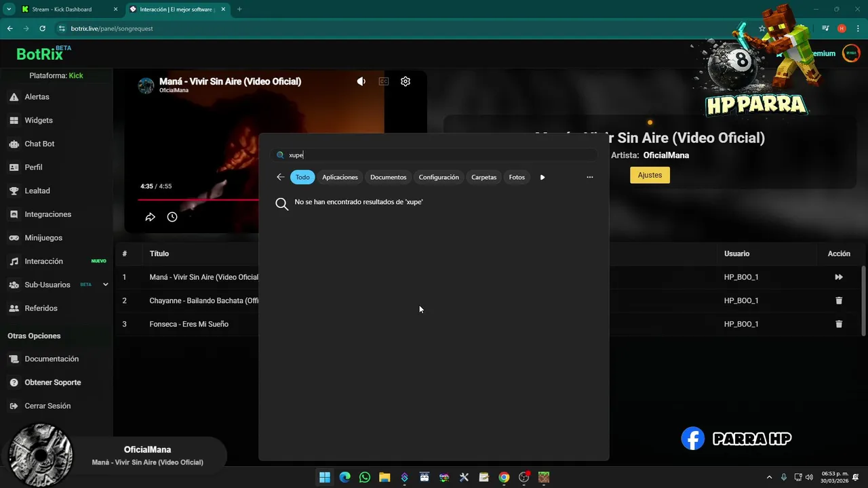The width and height of the screenshot is (868, 488).
Task: Click Obtener Soporte
Action: (52, 382)
